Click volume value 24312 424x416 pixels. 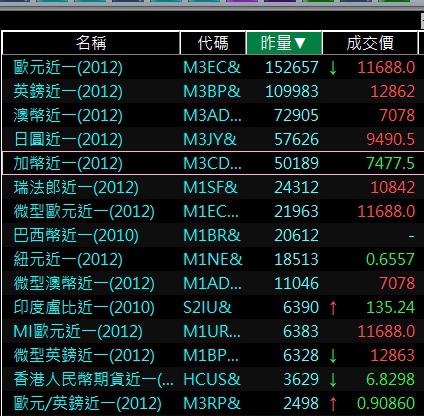[x=296, y=188]
